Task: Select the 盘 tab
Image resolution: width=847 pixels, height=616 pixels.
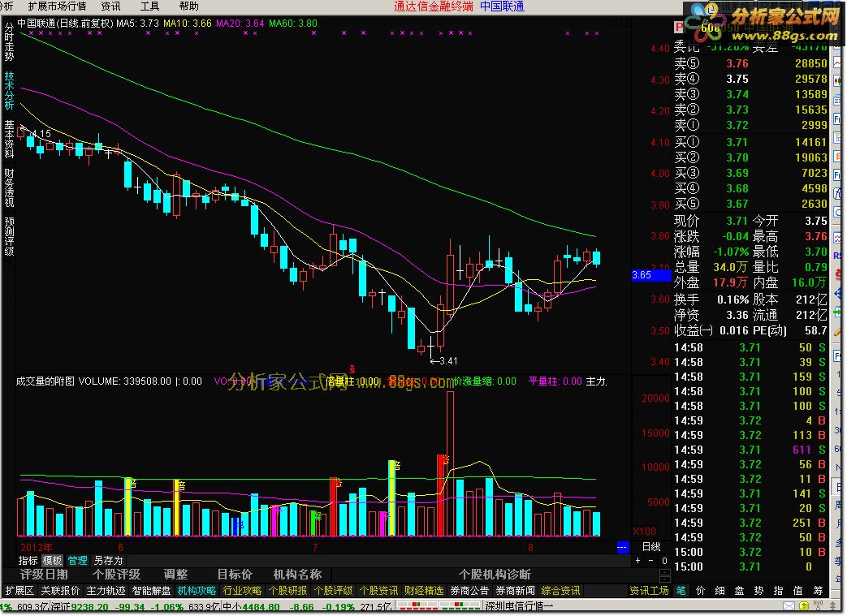Action: pyautogui.click(x=739, y=591)
